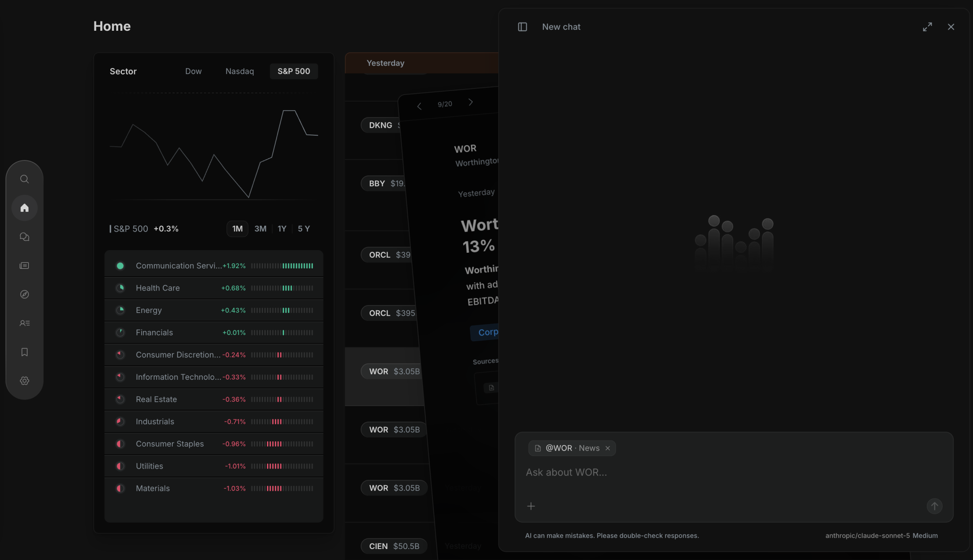
Task: Click the S&P 500 line chart
Action: [214, 153]
